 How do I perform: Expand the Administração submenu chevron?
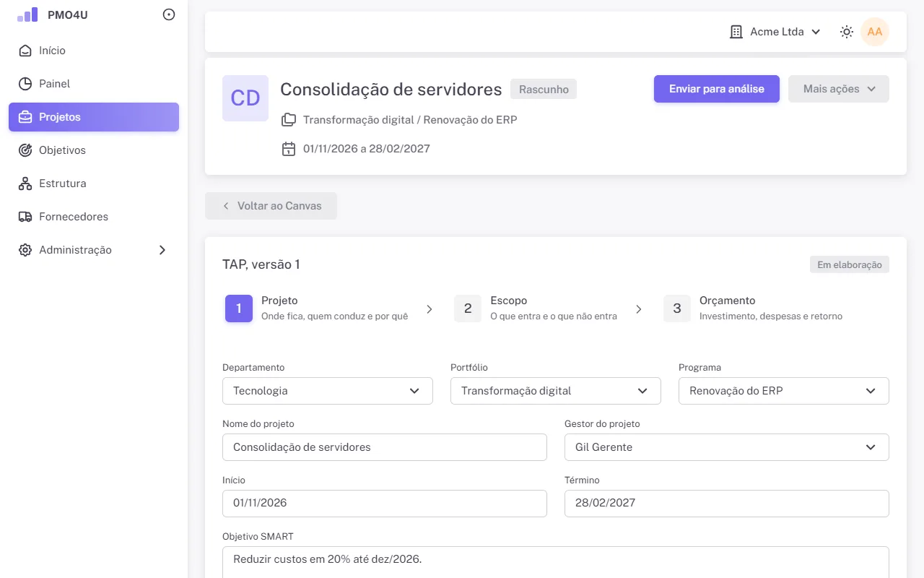[x=162, y=250]
